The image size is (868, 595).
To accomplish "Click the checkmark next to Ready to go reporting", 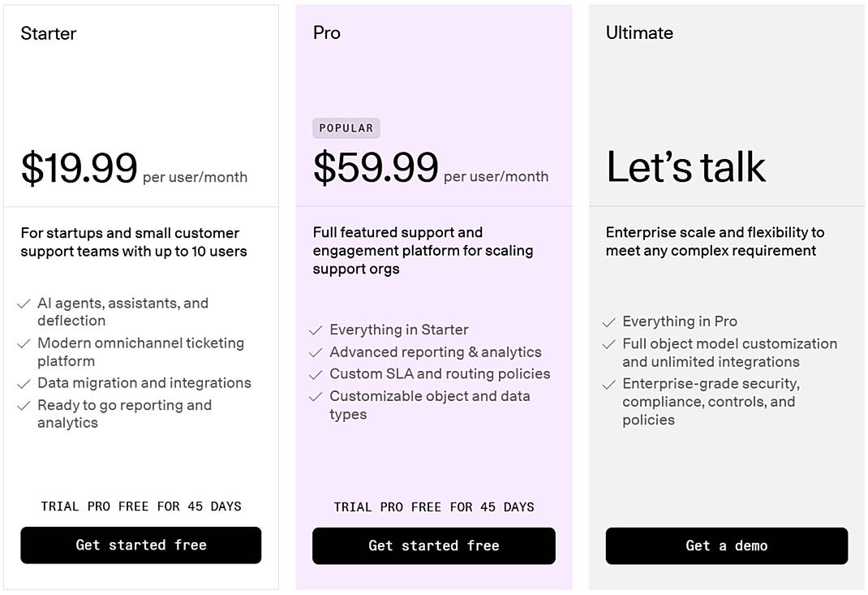I will (24, 406).
